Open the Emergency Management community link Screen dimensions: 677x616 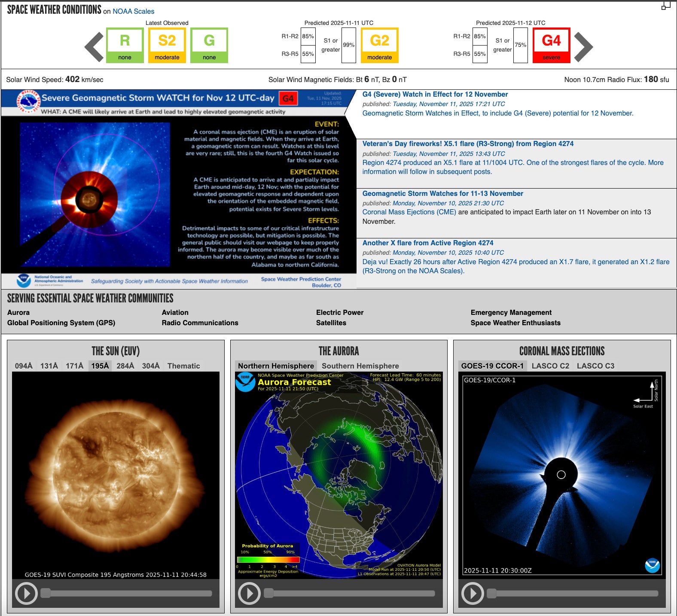click(x=511, y=312)
